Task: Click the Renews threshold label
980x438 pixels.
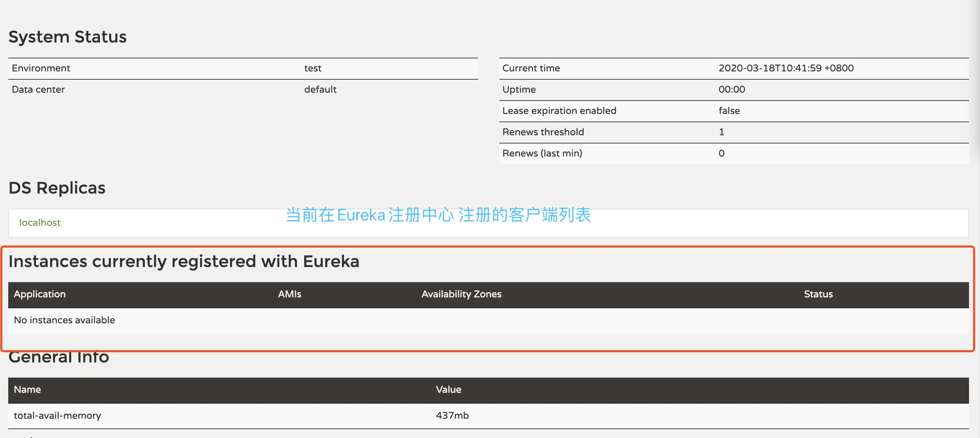Action: [x=543, y=132]
